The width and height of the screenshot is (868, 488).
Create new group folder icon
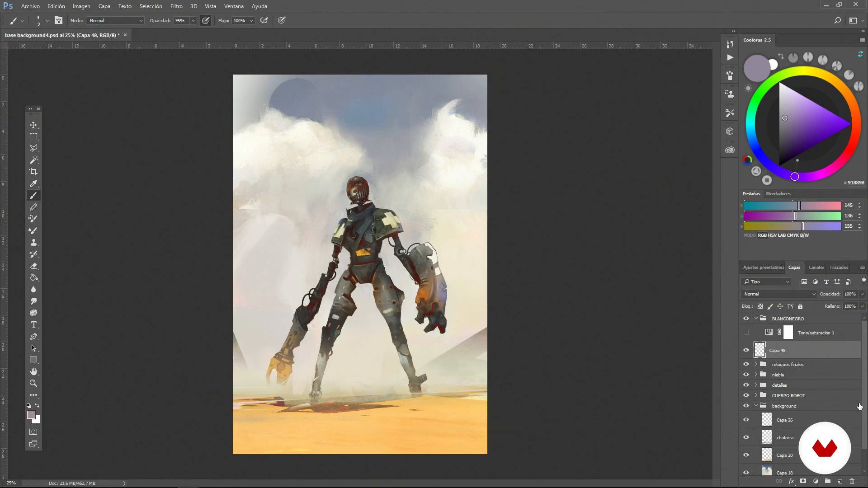pos(827,481)
